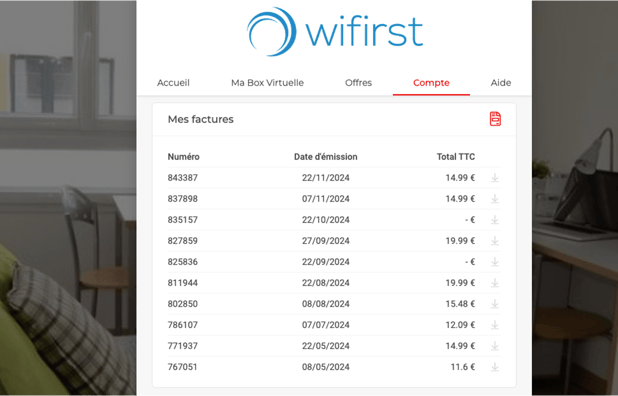Download invoice 767051

495,367
